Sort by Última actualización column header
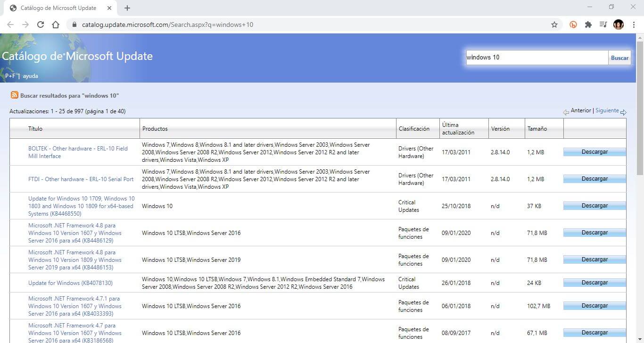Viewport: 644px width, 343px height. pyautogui.click(x=458, y=129)
